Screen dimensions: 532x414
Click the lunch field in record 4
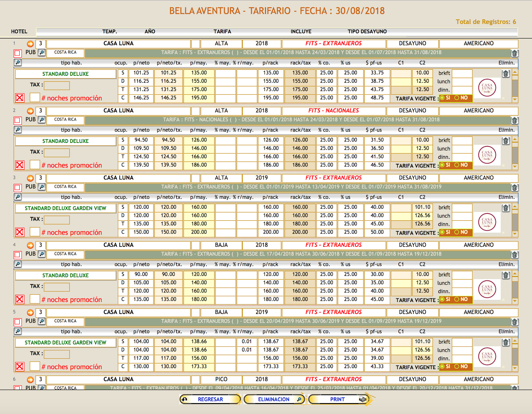pos(462,283)
